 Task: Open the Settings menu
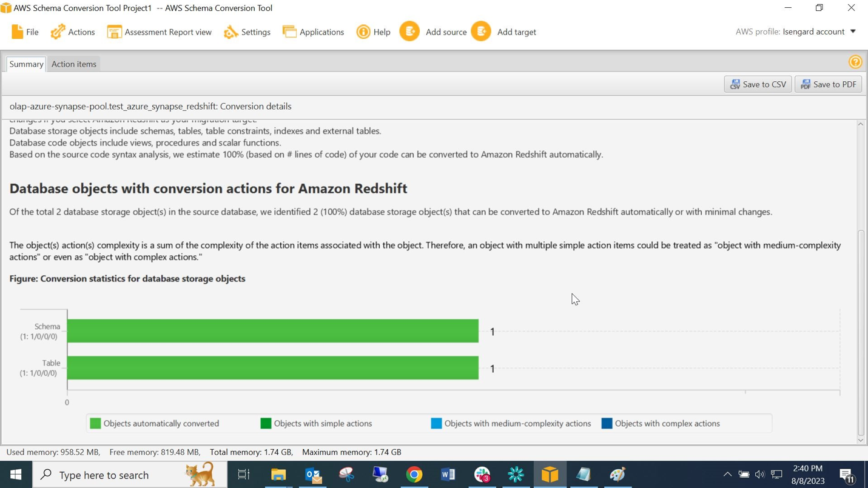(247, 32)
